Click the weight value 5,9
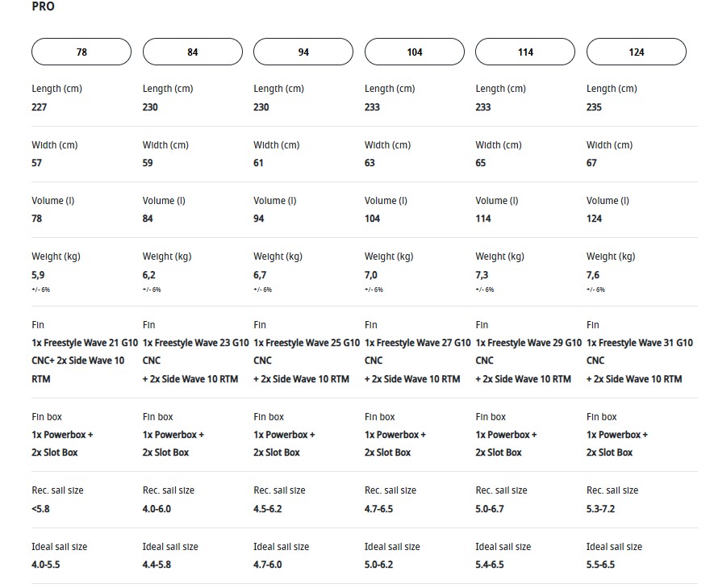This screenshot has width=710, height=588. (38, 275)
